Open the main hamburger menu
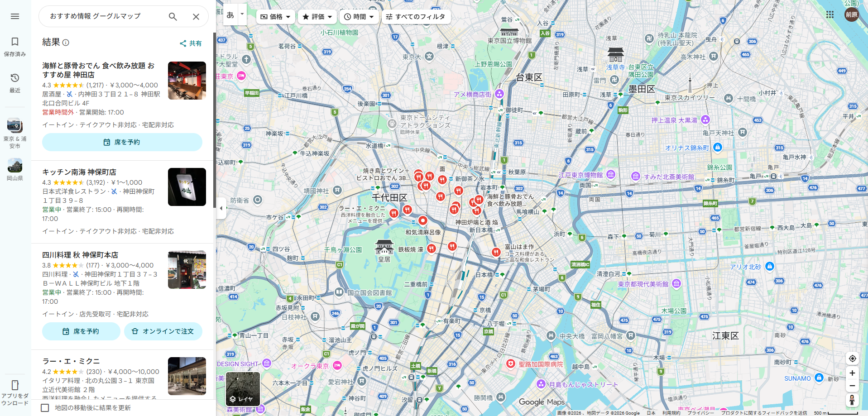Screen dimensions: 868x416 (x=15, y=16)
